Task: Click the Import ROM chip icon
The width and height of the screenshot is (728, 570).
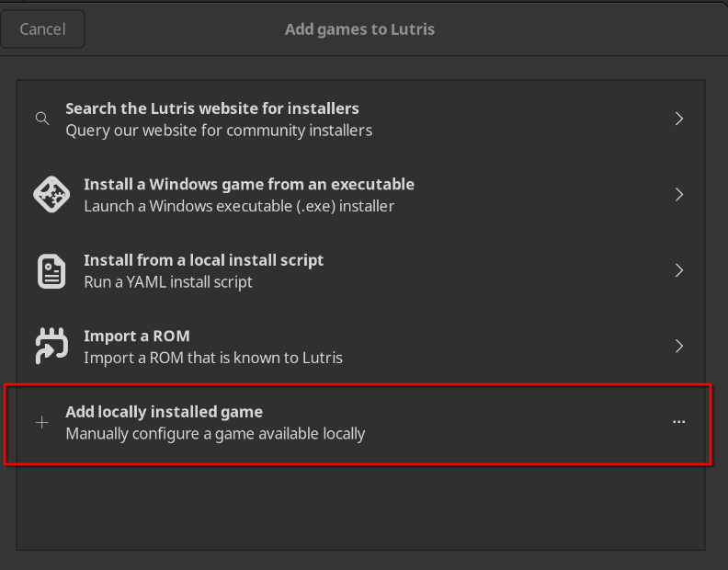Action: [x=51, y=346]
